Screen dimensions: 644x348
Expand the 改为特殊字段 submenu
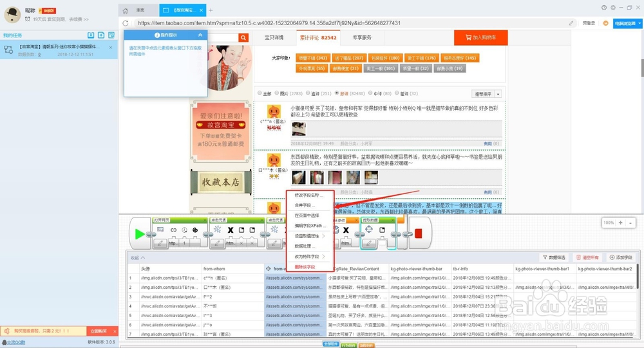pyautogui.click(x=310, y=257)
